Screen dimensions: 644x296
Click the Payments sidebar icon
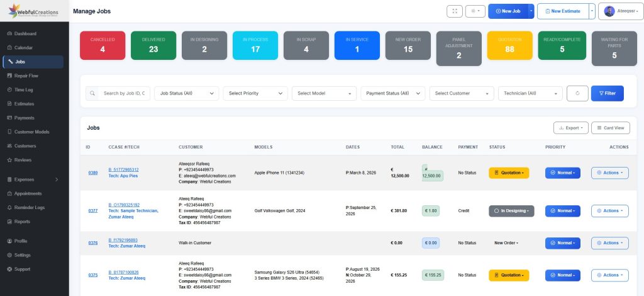tap(10, 118)
